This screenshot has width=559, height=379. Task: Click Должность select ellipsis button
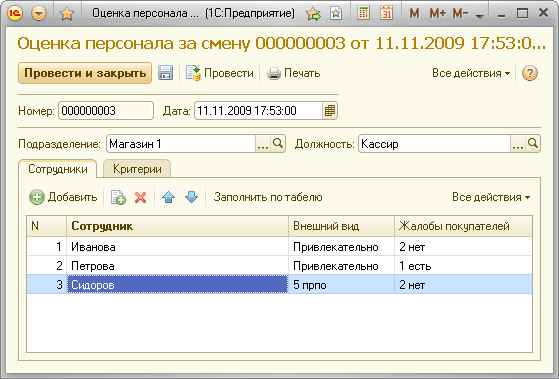518,144
